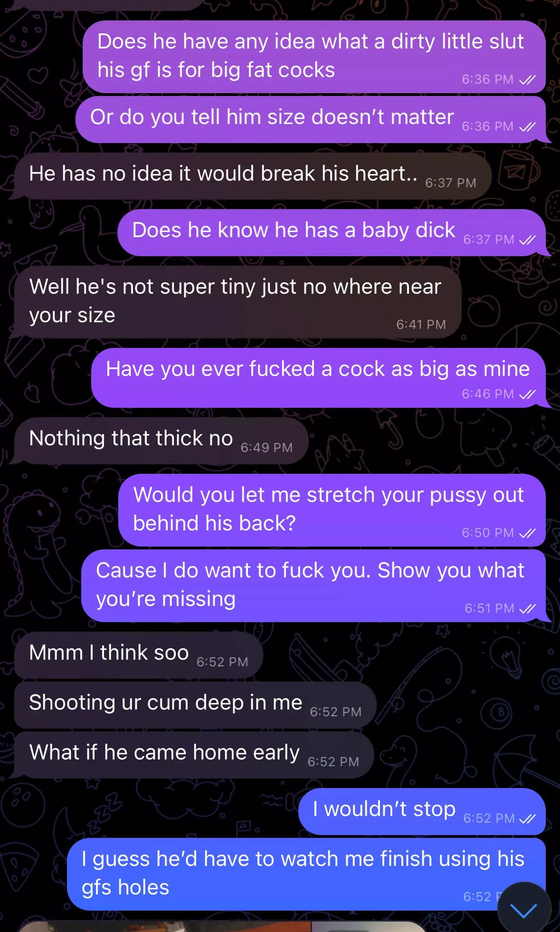This screenshot has width=560, height=932.
Task: Tap the 6:37 PM timestamp on incoming message
Action: (450, 183)
